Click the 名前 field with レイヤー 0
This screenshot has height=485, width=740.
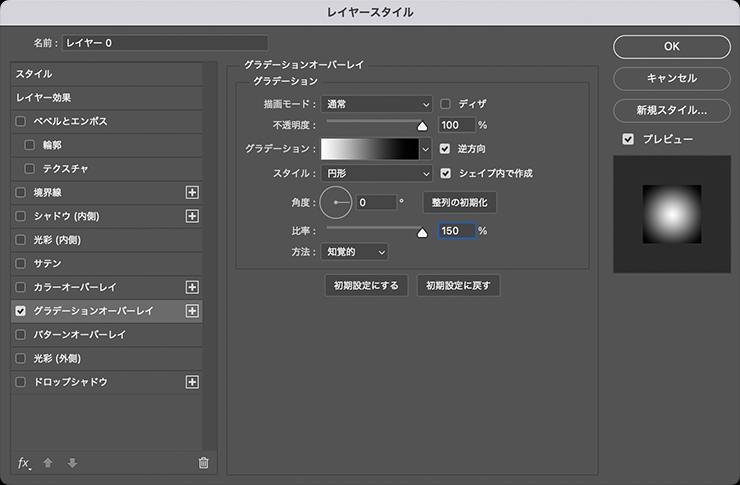pos(165,43)
